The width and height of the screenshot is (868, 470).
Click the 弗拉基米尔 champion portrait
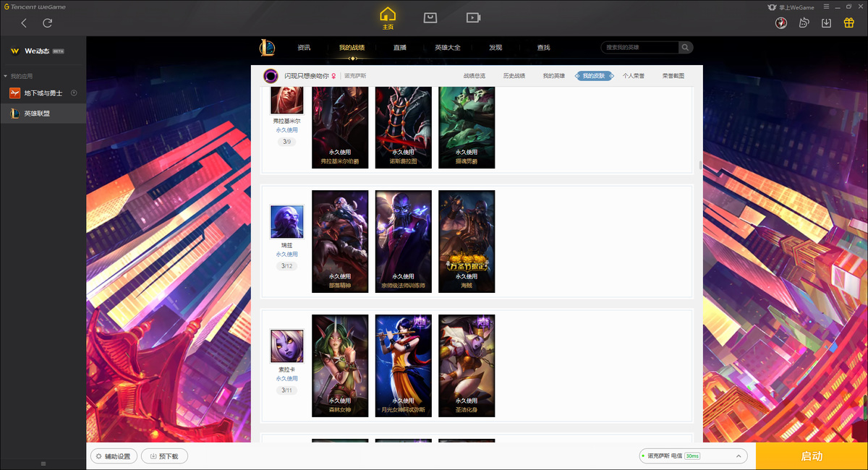(x=287, y=100)
